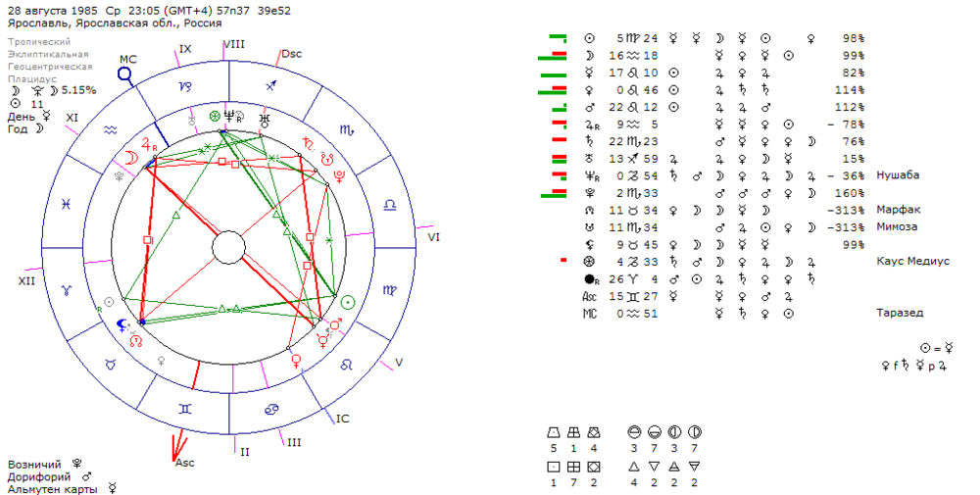The width and height of the screenshot is (980, 495).
Task: Click the 'День' ruler label
Action: (x=22, y=117)
